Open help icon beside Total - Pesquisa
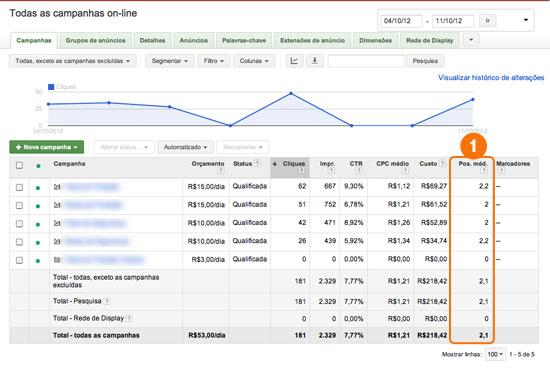The image size is (550, 368). point(107,301)
